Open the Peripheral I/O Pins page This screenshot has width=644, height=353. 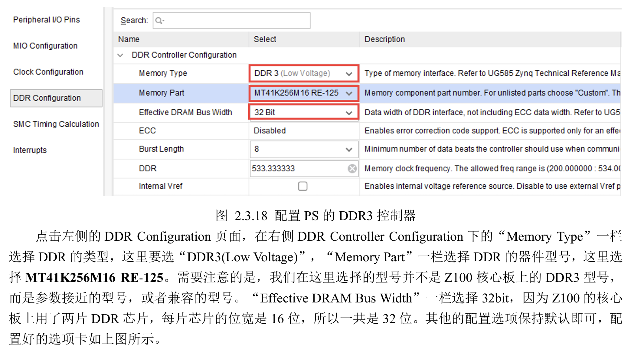[47, 20]
